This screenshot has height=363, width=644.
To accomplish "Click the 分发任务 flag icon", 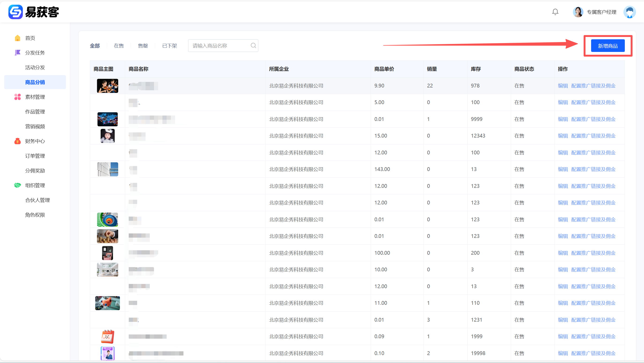I will click(18, 53).
